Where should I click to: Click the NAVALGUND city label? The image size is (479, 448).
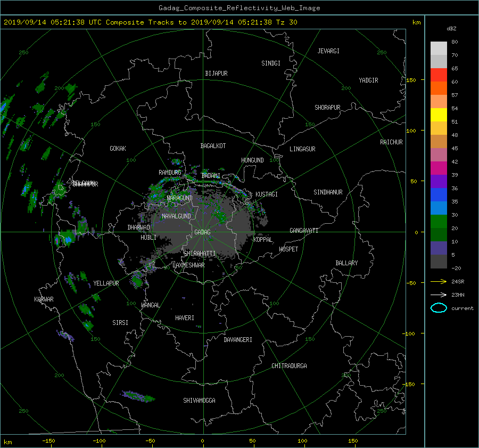176,216
